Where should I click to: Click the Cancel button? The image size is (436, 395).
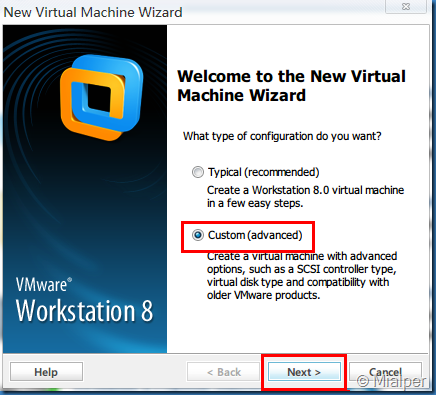[385, 372]
